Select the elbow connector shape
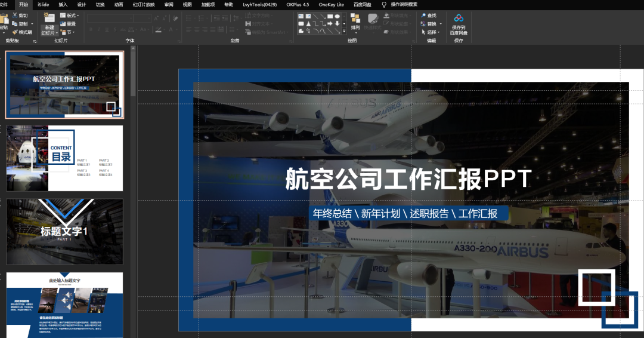Image resolution: width=644 pixels, height=338 pixels. tap(315, 24)
